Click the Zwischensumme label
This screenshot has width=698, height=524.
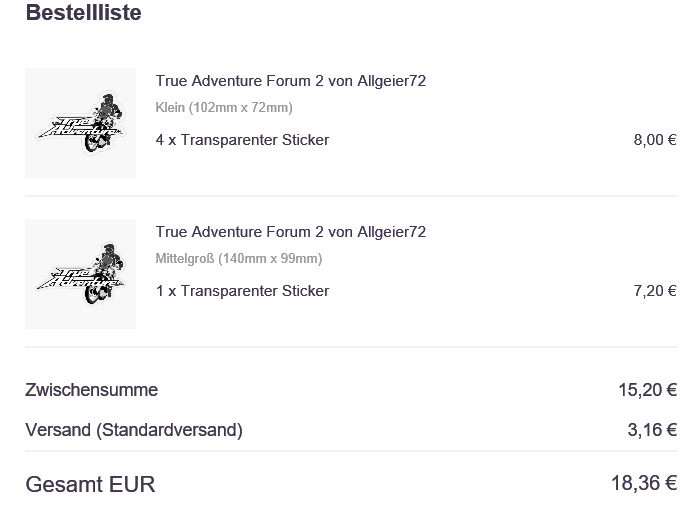[91, 390]
